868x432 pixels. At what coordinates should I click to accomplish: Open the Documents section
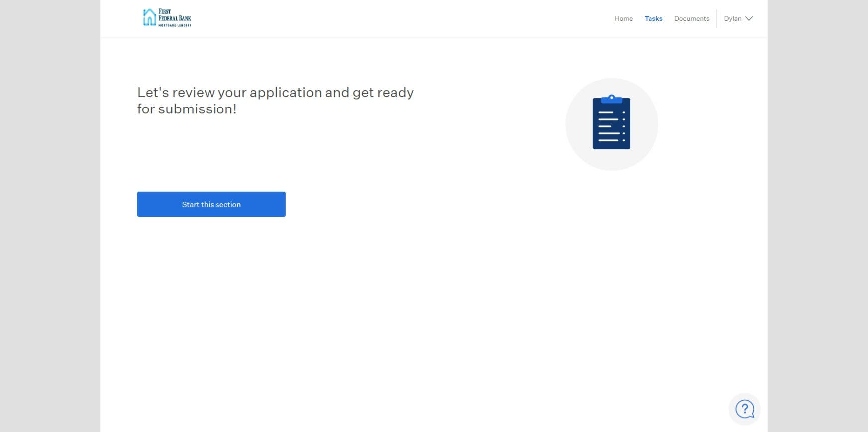(x=691, y=19)
